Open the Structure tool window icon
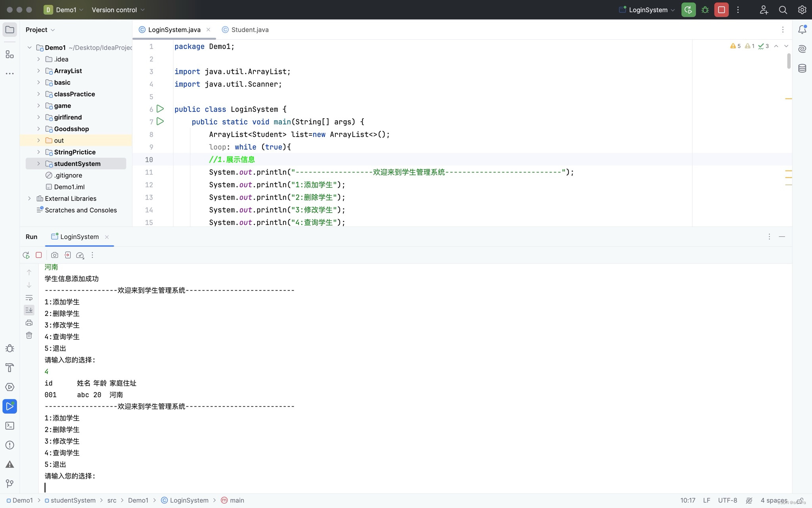The image size is (812, 508). point(10,54)
